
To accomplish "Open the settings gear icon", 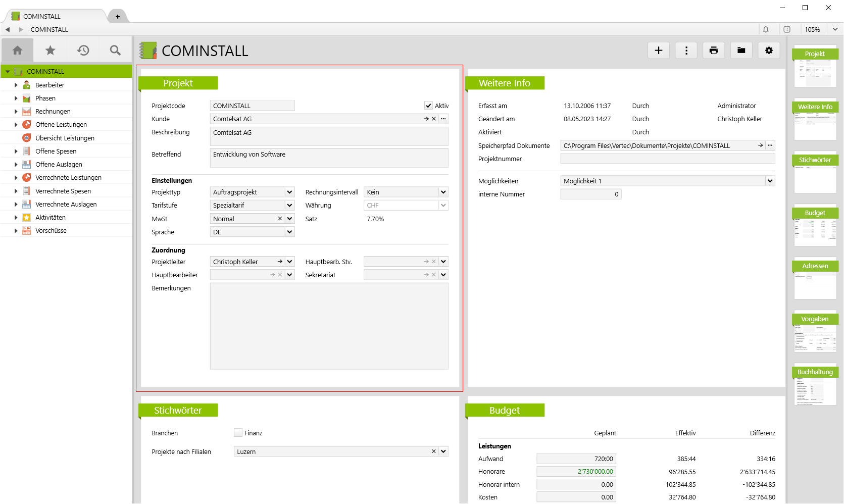I will point(768,51).
